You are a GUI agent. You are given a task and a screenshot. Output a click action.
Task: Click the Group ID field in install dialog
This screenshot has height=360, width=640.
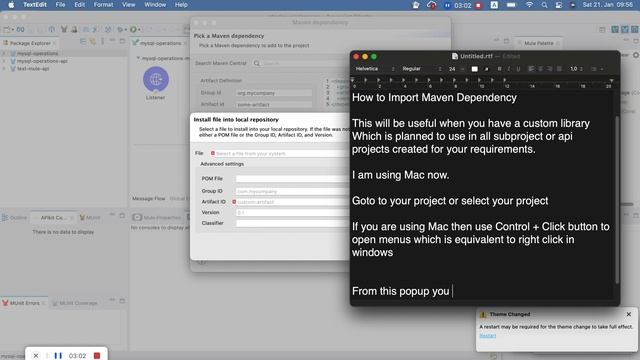coord(293,191)
